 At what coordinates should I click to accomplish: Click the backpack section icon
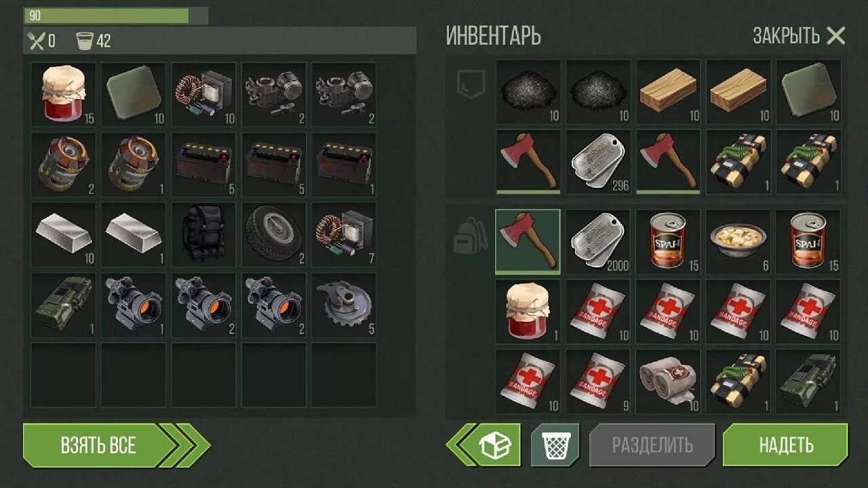coord(471,234)
